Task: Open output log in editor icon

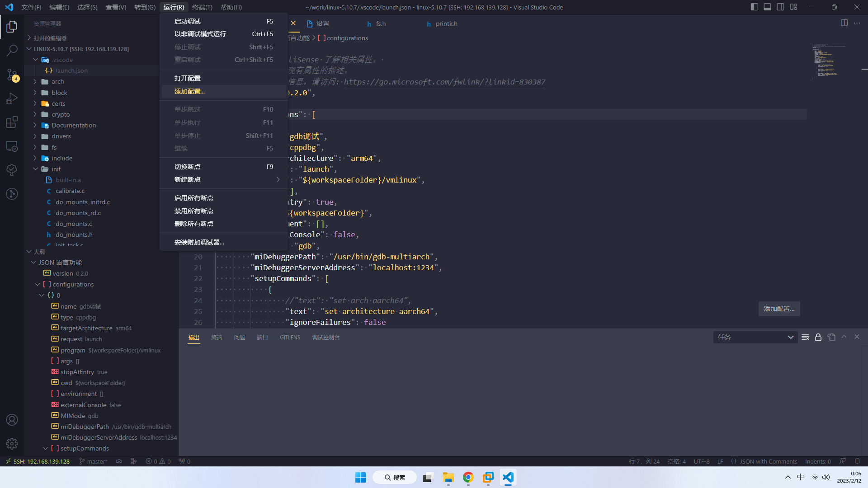Action: 831,337
